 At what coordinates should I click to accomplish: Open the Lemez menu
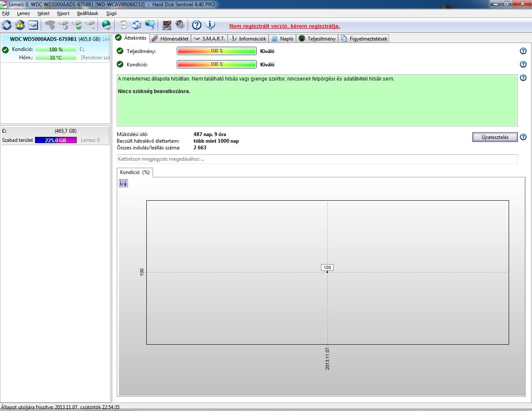click(x=23, y=13)
